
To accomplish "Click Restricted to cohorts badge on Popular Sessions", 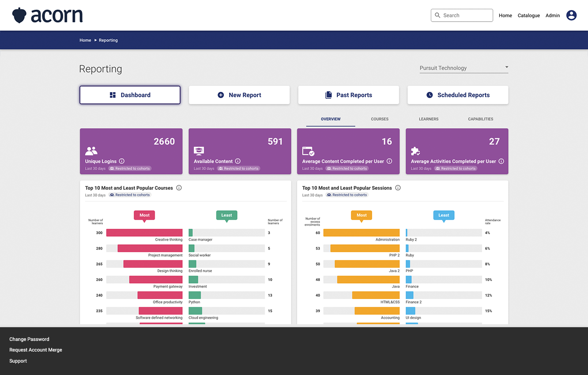I will [x=347, y=195].
